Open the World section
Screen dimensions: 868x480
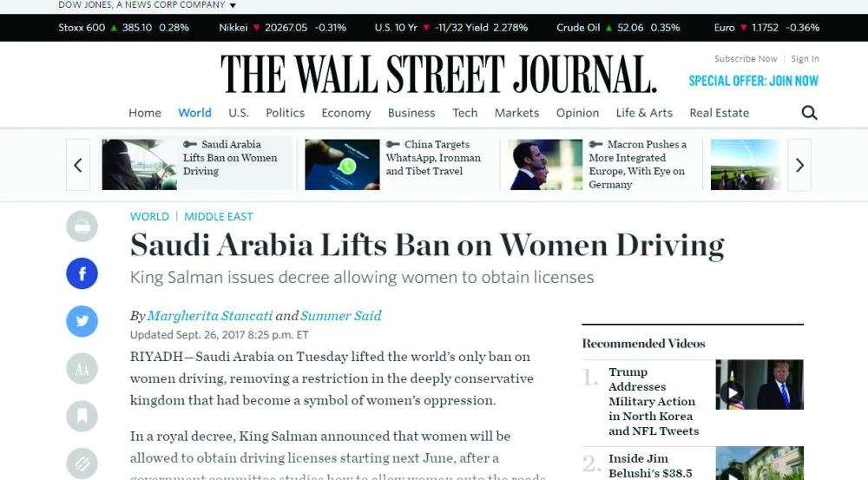pos(194,113)
